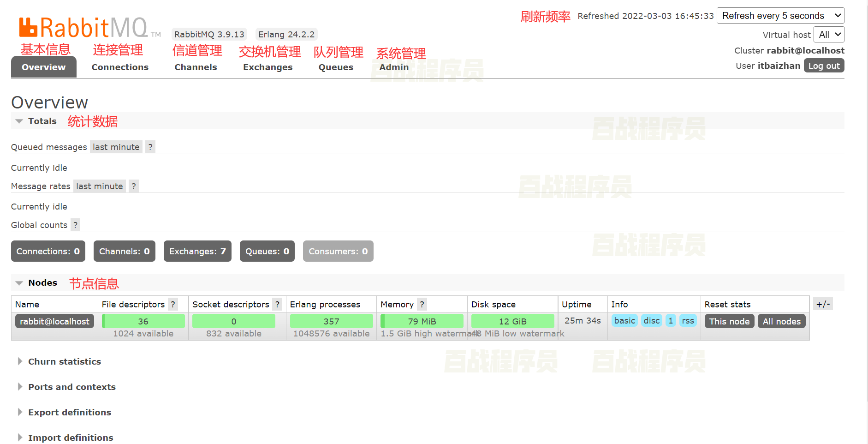
Task: Click the '832 available' text
Action: [234, 333]
